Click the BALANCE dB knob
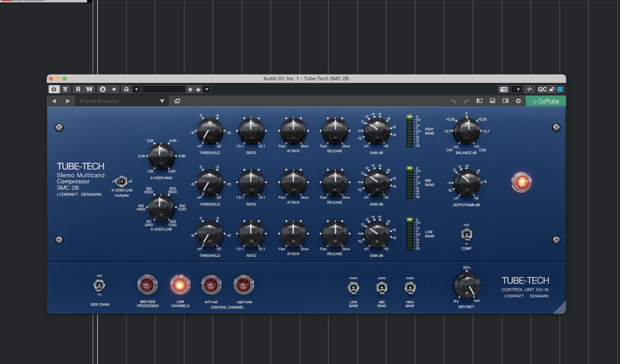620x364 pixels. point(467,131)
